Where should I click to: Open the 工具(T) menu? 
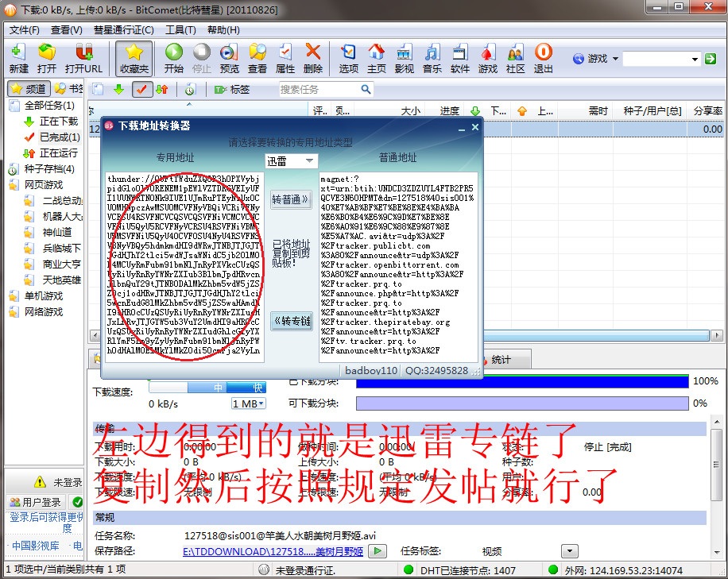tap(180, 30)
